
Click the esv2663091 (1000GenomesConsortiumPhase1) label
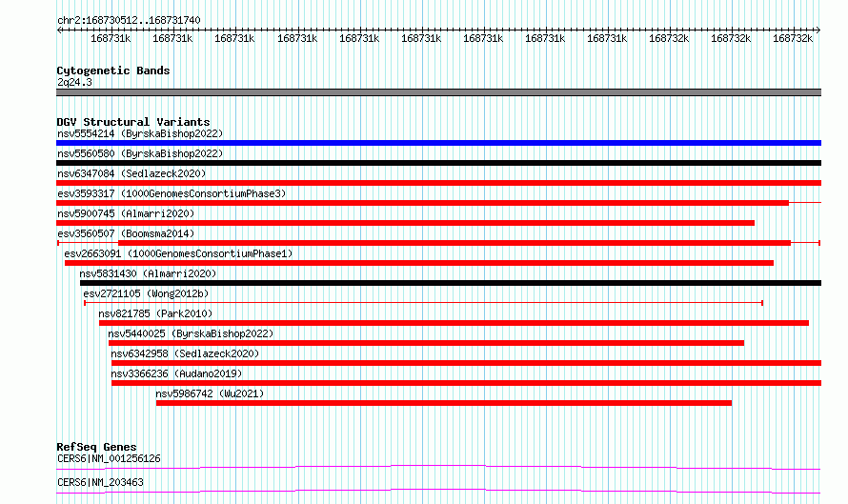coord(178,253)
